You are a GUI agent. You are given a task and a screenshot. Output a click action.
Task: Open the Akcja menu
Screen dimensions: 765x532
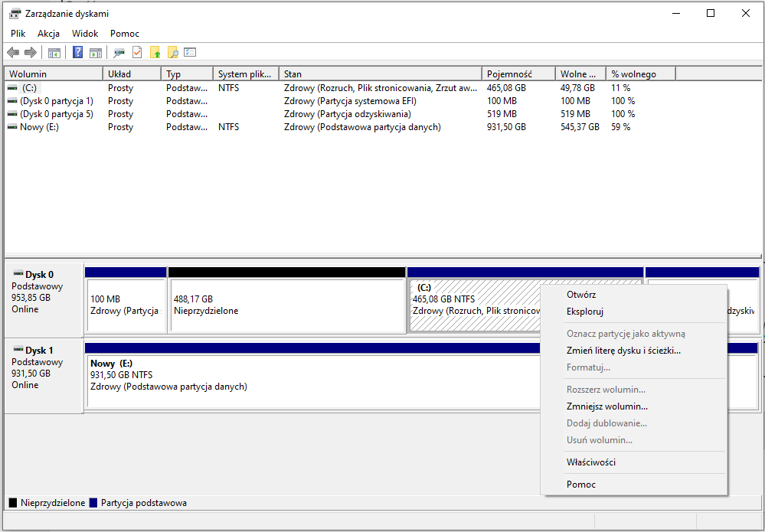pos(48,34)
